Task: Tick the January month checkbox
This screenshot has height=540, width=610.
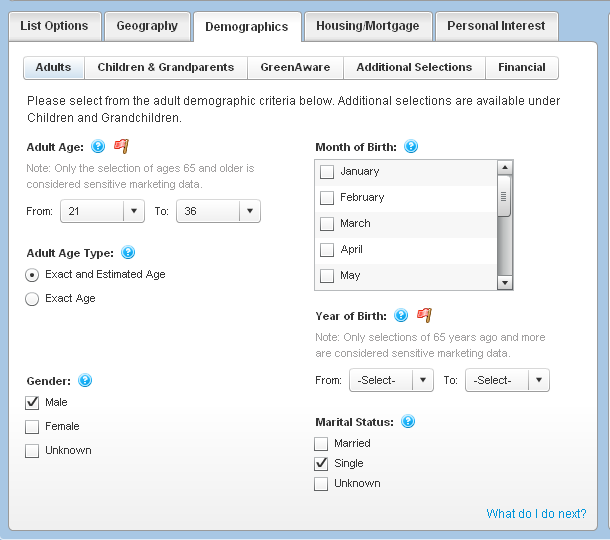Action: 327,172
